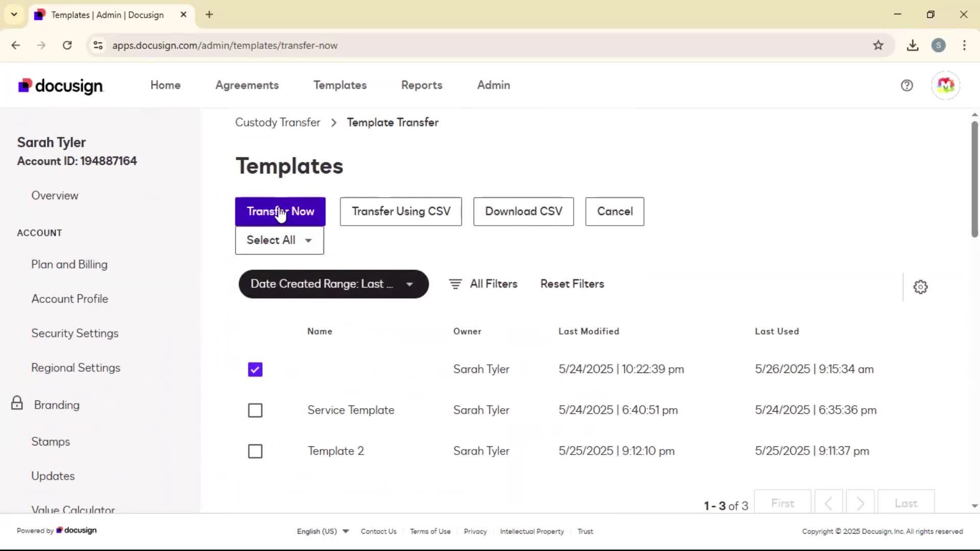The width and height of the screenshot is (980, 551).
Task: Open a new browser tab
Action: [x=209, y=15]
